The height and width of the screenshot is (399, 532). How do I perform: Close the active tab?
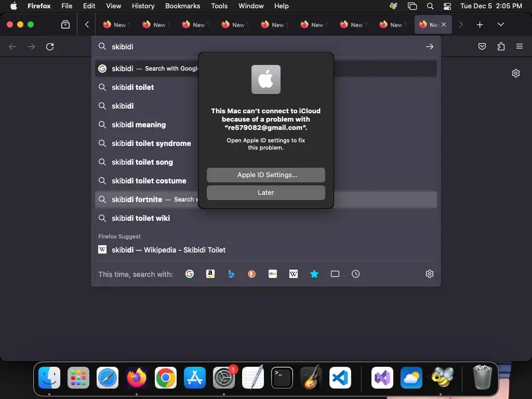444,24
